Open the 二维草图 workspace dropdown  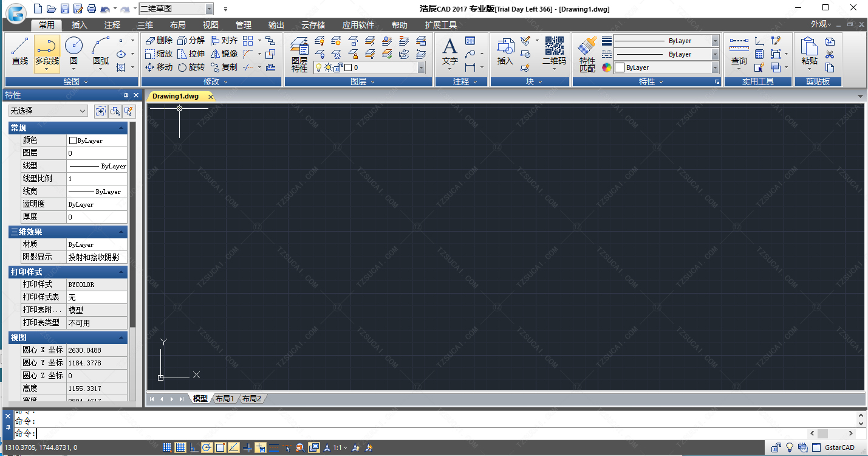click(x=209, y=9)
